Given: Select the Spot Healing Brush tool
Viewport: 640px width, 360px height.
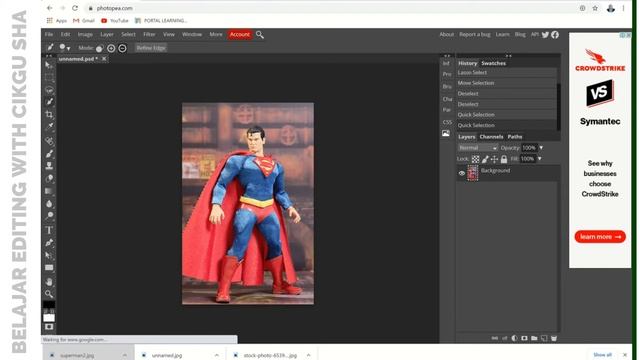Looking at the screenshot, I should [x=49, y=141].
